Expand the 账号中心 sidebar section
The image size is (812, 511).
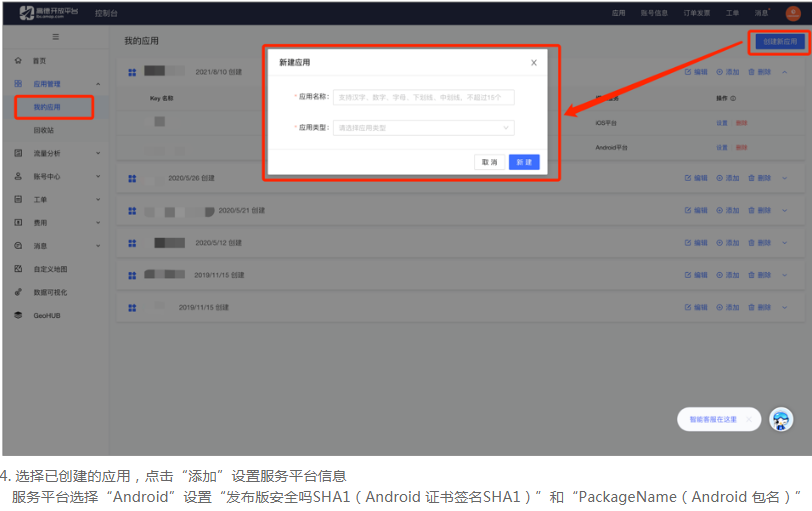(98, 177)
